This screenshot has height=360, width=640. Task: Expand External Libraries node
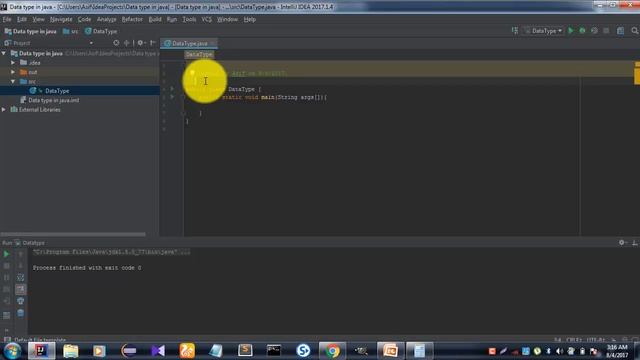point(4,110)
